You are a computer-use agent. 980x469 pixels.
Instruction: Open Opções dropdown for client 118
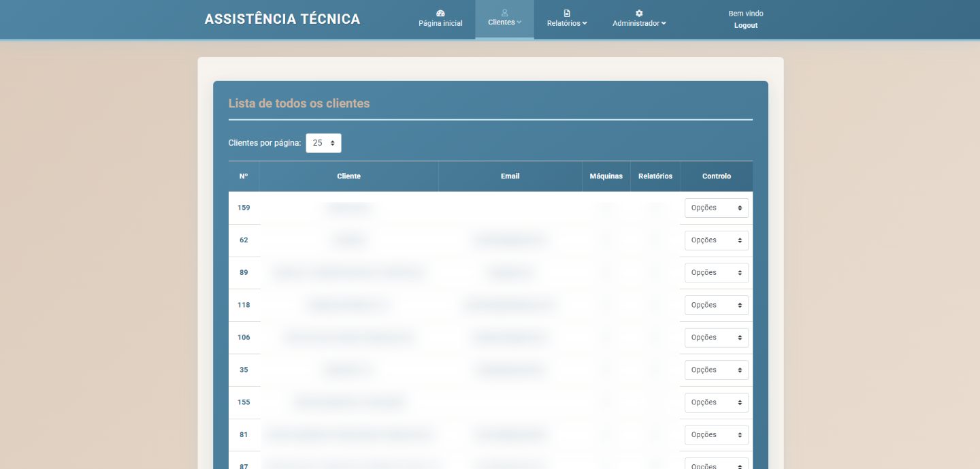point(716,305)
